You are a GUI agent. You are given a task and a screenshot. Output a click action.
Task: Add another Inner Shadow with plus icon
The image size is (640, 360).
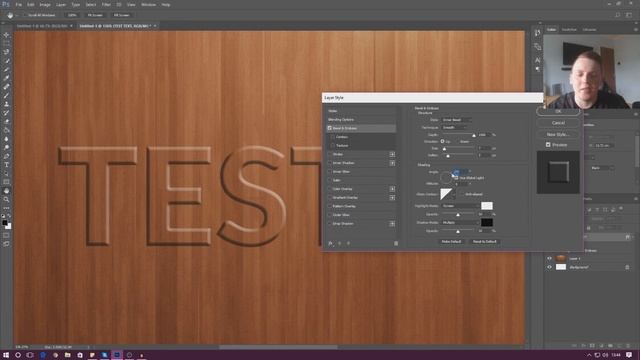(x=392, y=163)
